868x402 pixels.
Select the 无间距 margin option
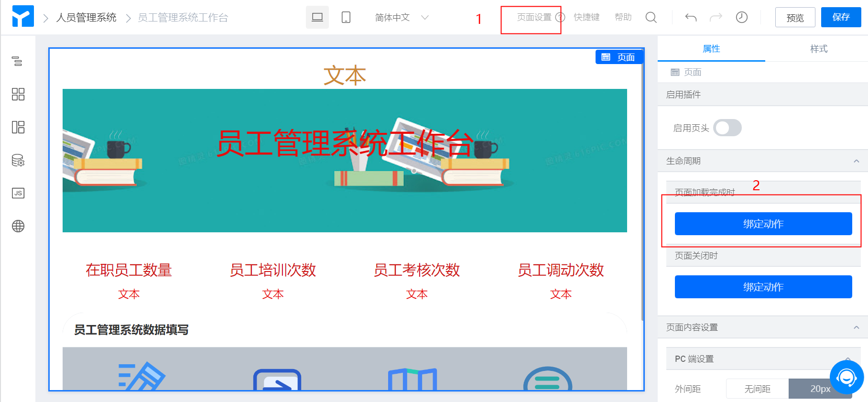(x=757, y=389)
